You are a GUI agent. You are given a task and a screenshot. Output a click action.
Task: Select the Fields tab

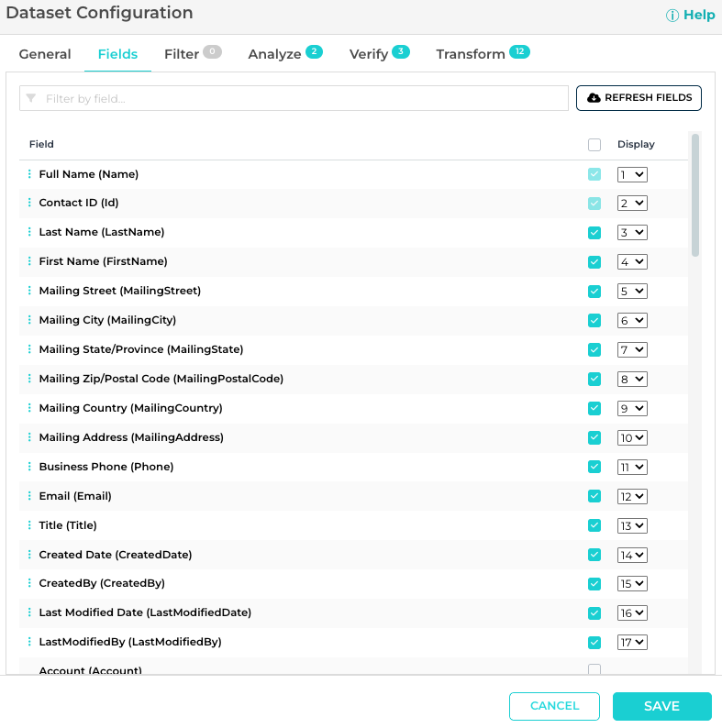117,54
